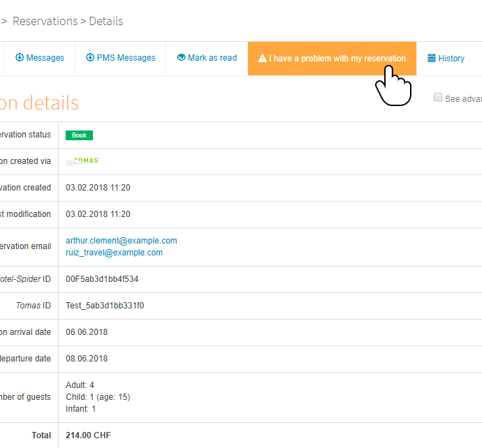Screen dimensions: 482x448
Task: Click the green Book status badge
Action: [79, 135]
